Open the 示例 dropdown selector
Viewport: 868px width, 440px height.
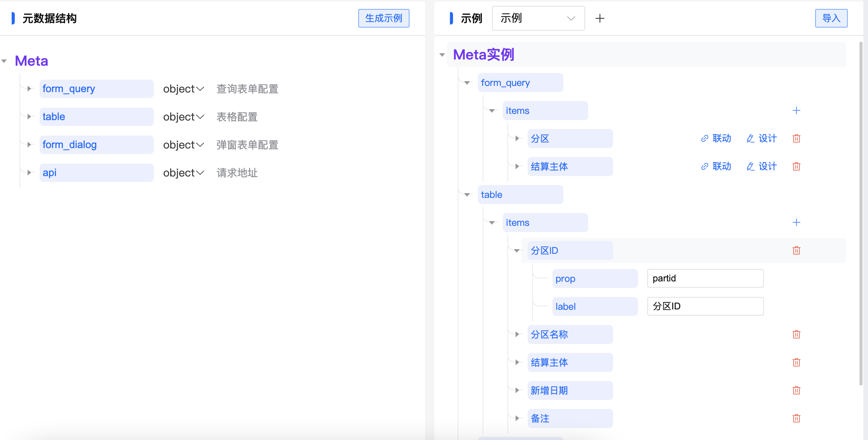[538, 18]
